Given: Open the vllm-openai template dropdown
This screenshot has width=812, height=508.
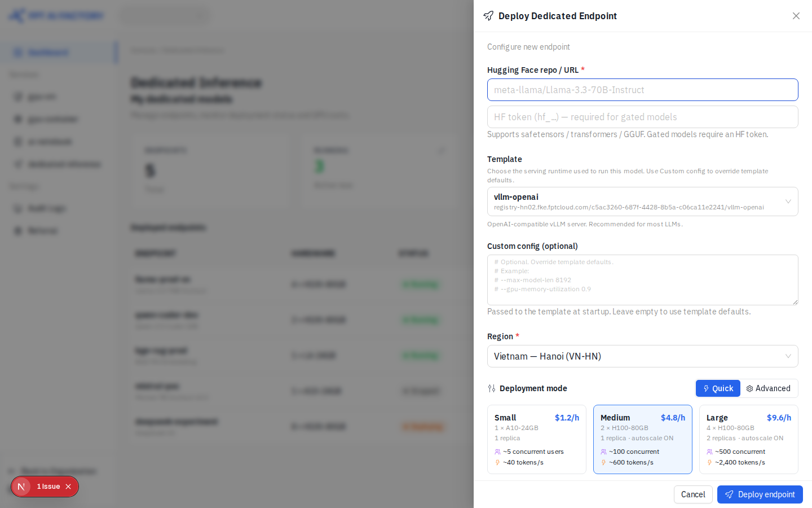Looking at the screenshot, I should 643,202.
